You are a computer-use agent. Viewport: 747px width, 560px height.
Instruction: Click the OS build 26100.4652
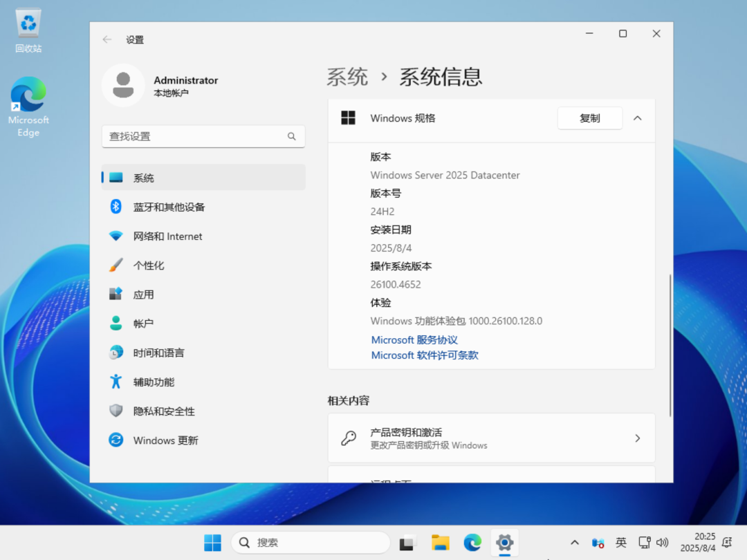tap(396, 284)
